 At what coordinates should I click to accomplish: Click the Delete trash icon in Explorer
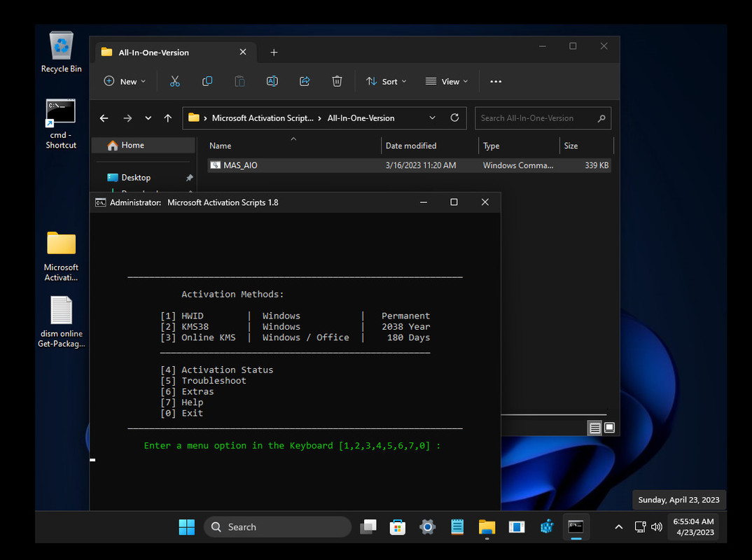point(337,81)
